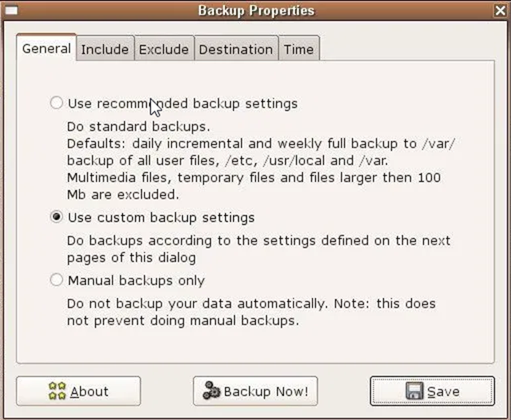The height and width of the screenshot is (420, 511).
Task: Click the Backup Properties title bar
Action: [256, 11]
